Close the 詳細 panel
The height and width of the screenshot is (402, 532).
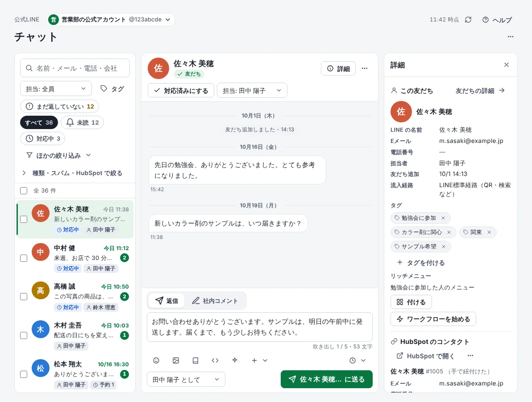(507, 65)
